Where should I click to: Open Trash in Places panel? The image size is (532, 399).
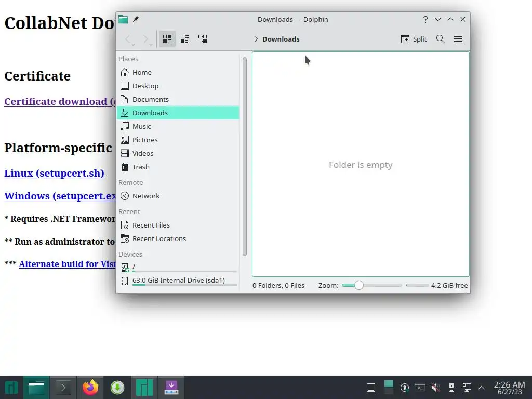178,167
